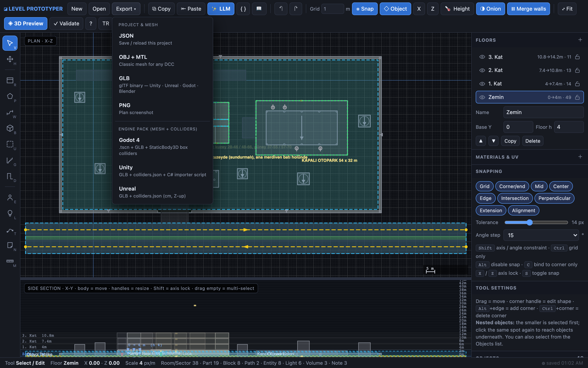Image resolution: width=588 pixels, height=368 pixels.
Task: Choose the Room rectangle (R) tool
Action: pyautogui.click(x=10, y=80)
